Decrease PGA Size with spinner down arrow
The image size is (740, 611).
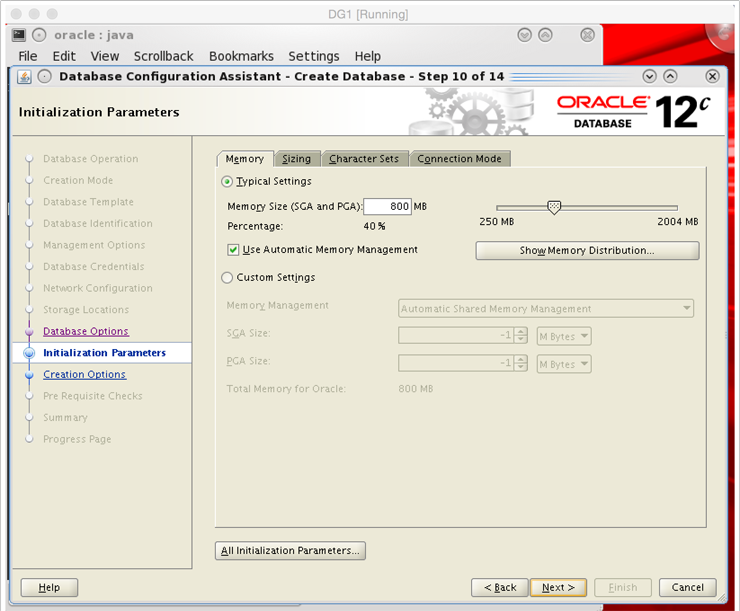coord(521,368)
